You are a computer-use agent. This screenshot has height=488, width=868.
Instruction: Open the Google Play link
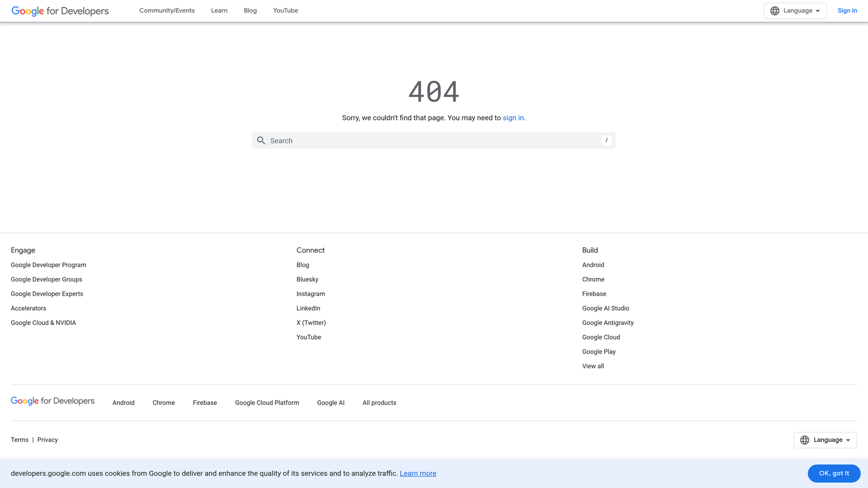pos(599,352)
